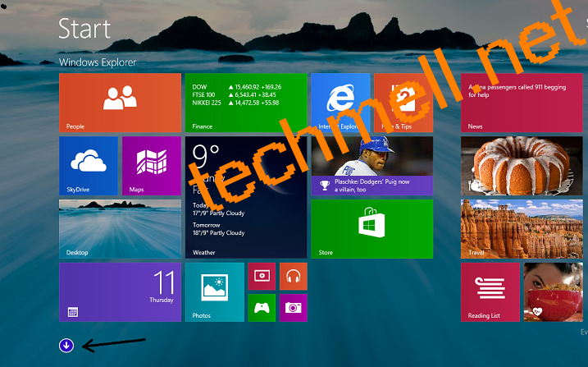Click the NIKKEI 225 row in Finance
The height and width of the screenshot is (367, 588).
pyautogui.click(x=235, y=103)
